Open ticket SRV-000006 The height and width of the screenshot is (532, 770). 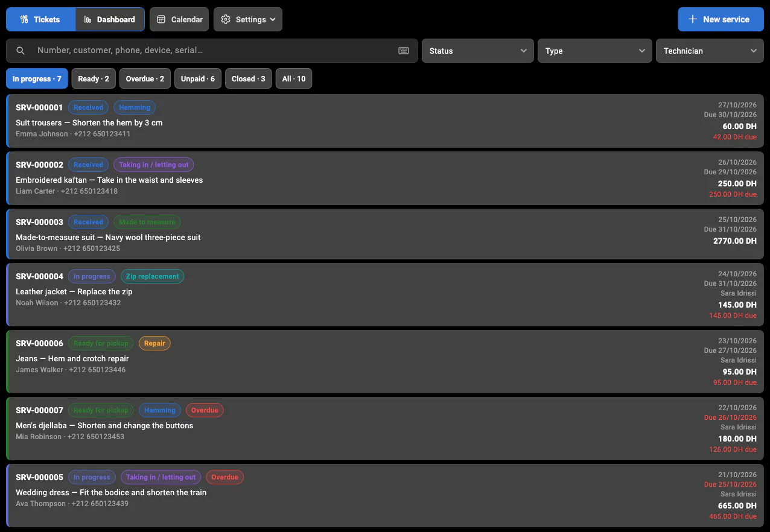[x=385, y=361]
